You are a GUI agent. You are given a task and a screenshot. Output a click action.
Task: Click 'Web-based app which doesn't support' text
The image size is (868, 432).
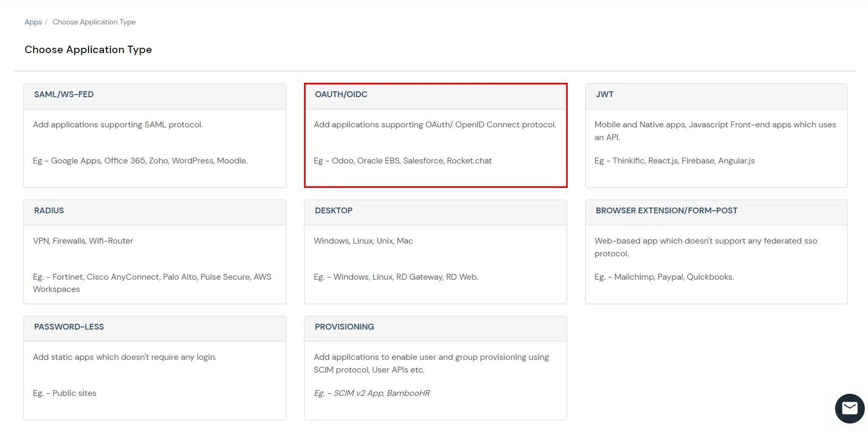706,247
